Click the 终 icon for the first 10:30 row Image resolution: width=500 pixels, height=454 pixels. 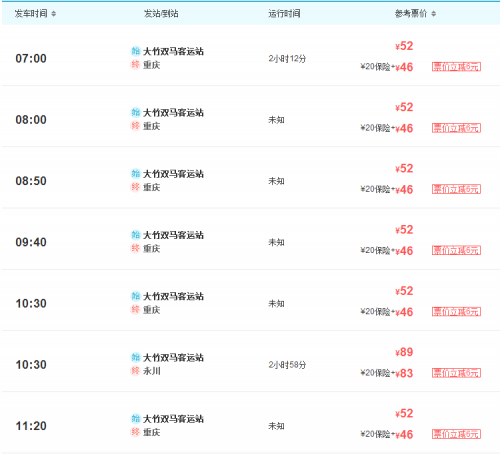(135, 309)
